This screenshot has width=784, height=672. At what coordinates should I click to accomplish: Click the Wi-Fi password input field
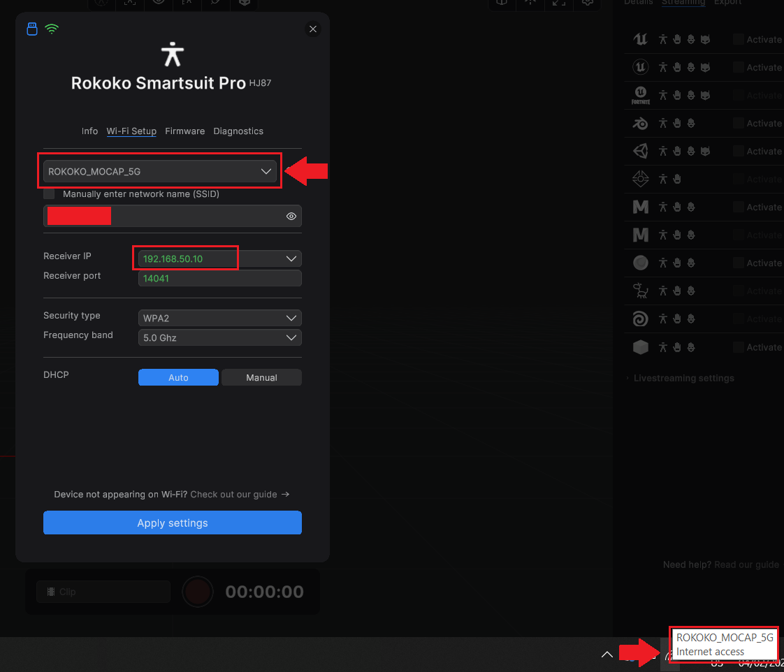[173, 216]
